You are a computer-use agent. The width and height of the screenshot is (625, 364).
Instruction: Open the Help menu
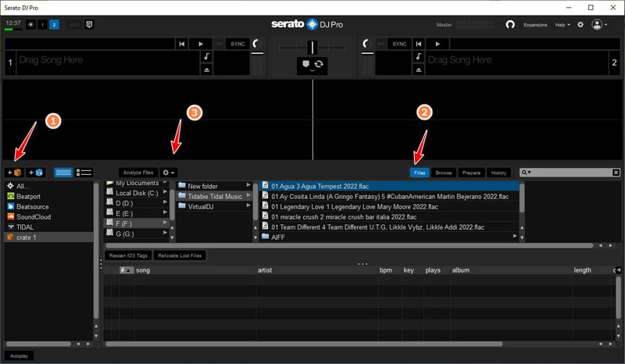pyautogui.click(x=562, y=25)
